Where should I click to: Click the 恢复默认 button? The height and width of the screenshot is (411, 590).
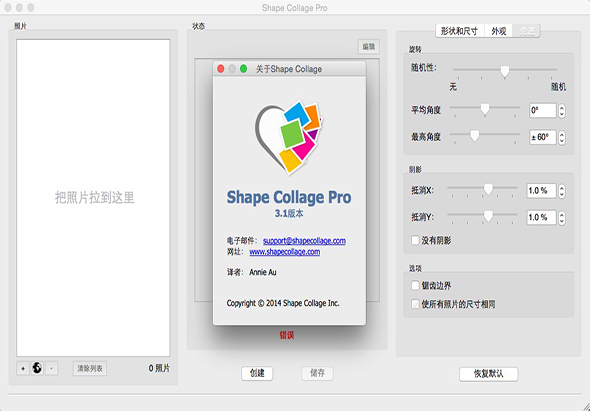click(x=488, y=374)
